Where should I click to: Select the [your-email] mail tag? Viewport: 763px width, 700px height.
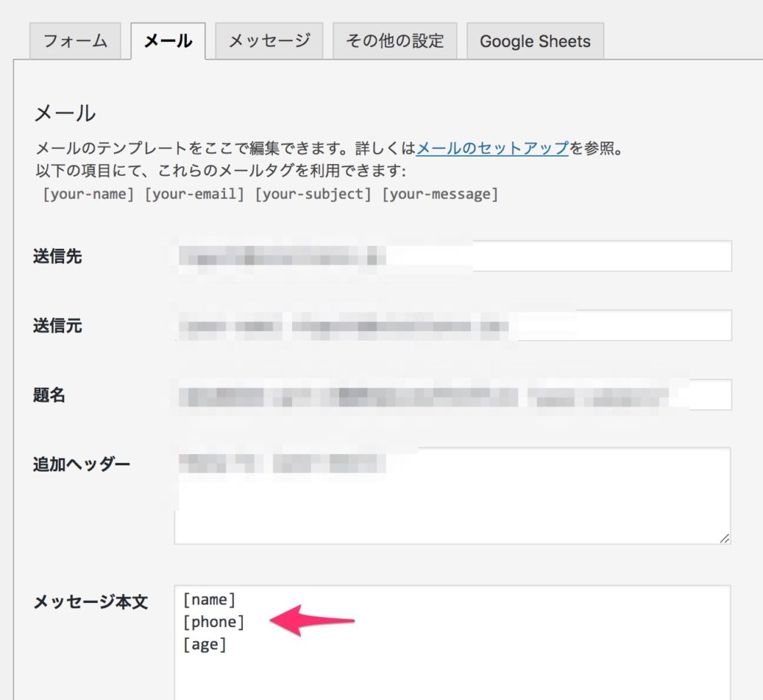click(194, 195)
